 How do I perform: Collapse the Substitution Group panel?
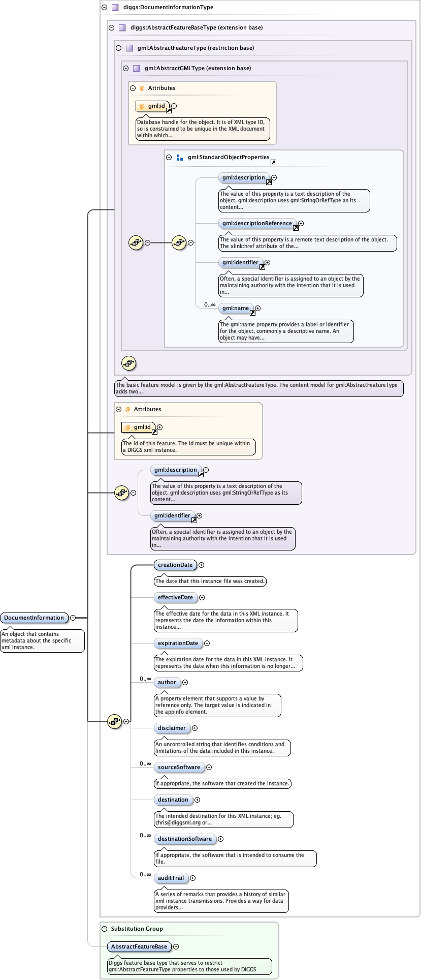(104, 929)
